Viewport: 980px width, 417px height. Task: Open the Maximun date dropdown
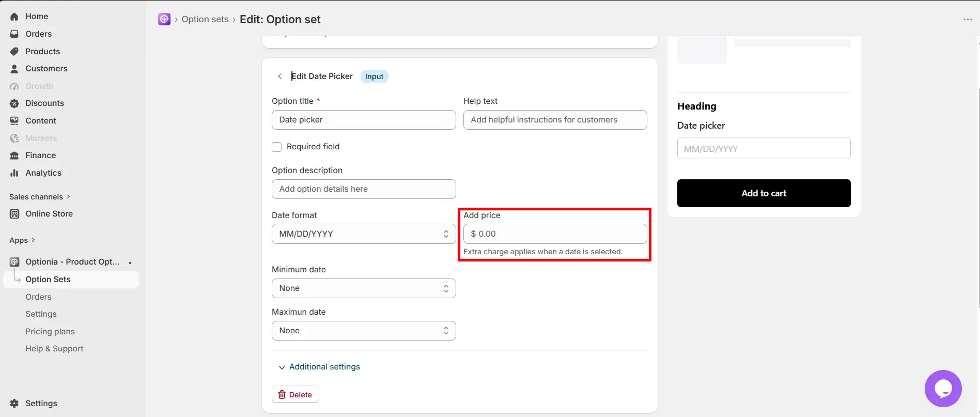click(x=364, y=331)
